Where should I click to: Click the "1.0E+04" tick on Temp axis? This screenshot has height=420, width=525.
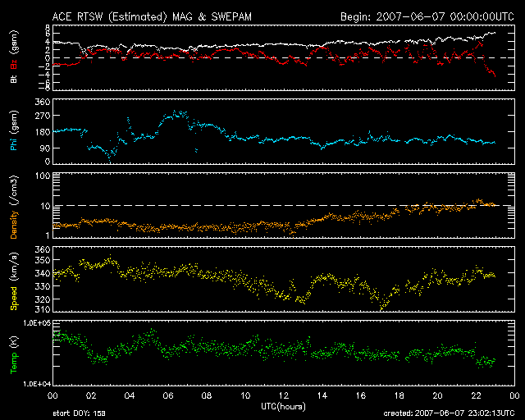pos(37,384)
